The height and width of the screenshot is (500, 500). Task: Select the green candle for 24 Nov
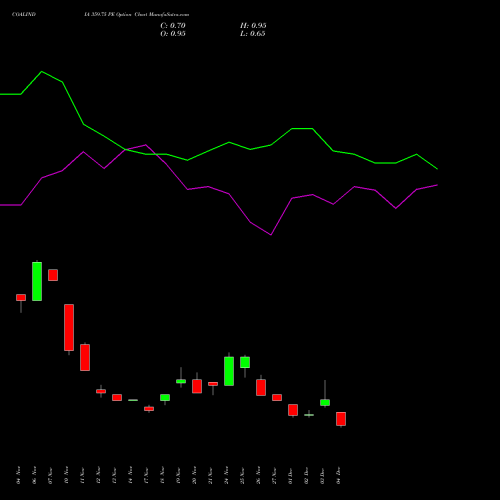[x=229, y=371]
